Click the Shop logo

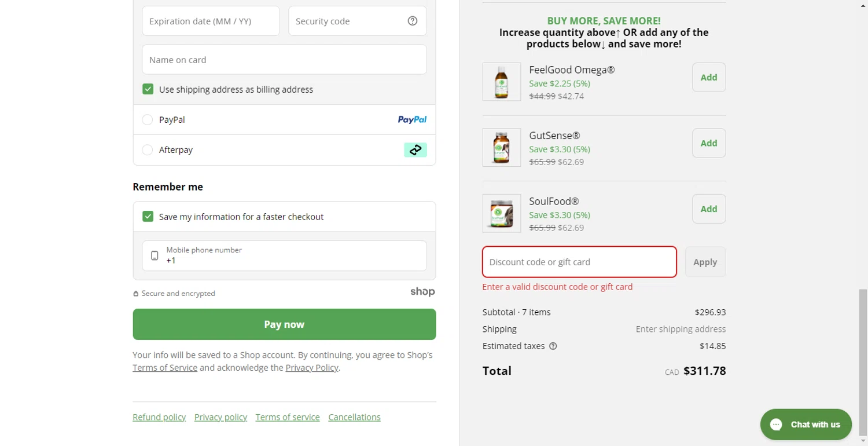(x=422, y=292)
